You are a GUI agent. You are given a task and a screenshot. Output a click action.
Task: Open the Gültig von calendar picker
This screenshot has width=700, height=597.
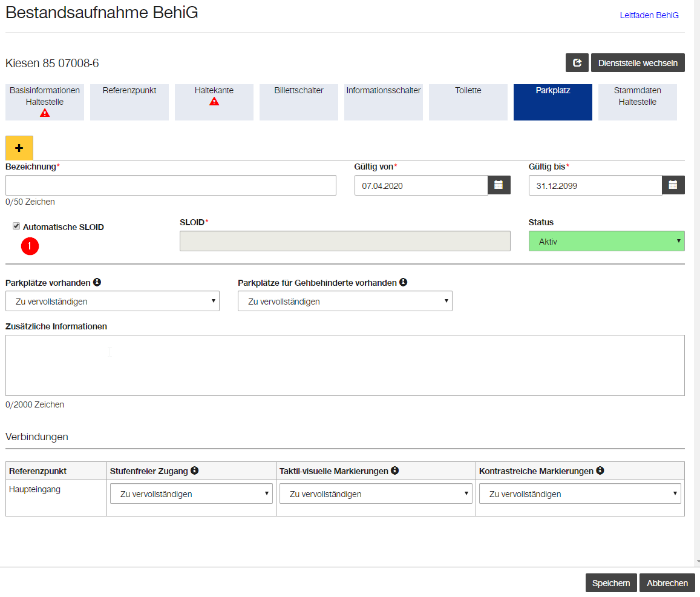(499, 185)
